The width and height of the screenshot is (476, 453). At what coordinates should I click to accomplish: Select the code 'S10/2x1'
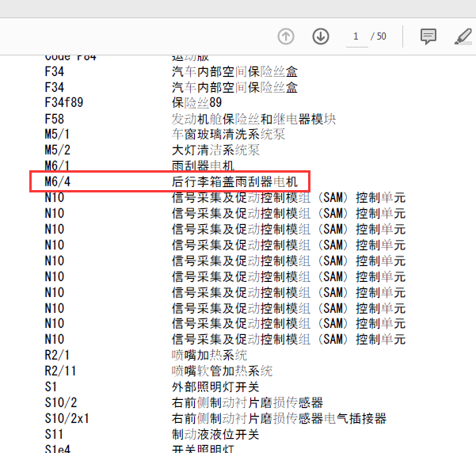67,418
